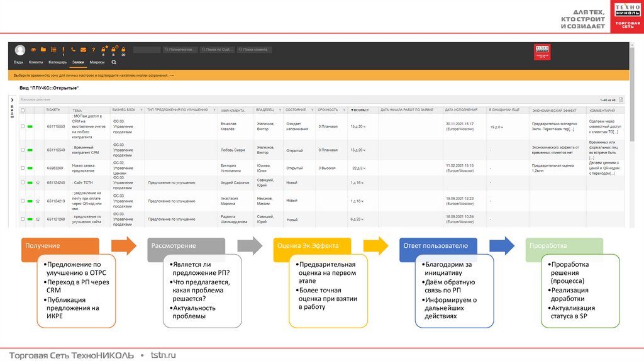
Task: Tick checkbox for ticket 651115549
Action: [23, 150]
